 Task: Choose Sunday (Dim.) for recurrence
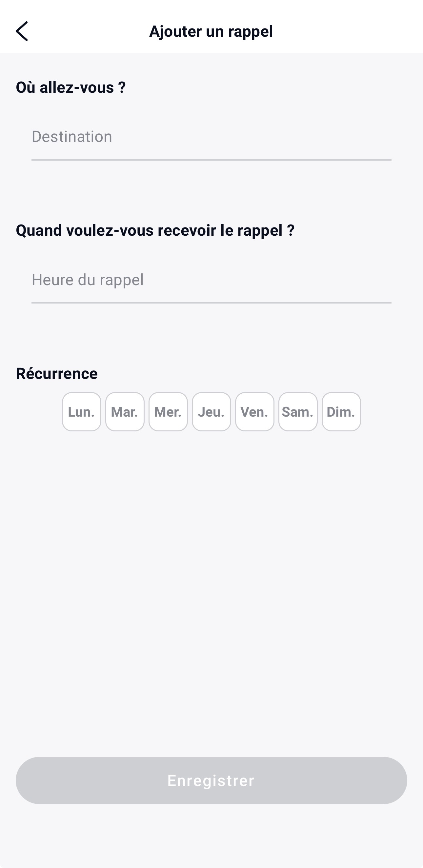point(341,411)
